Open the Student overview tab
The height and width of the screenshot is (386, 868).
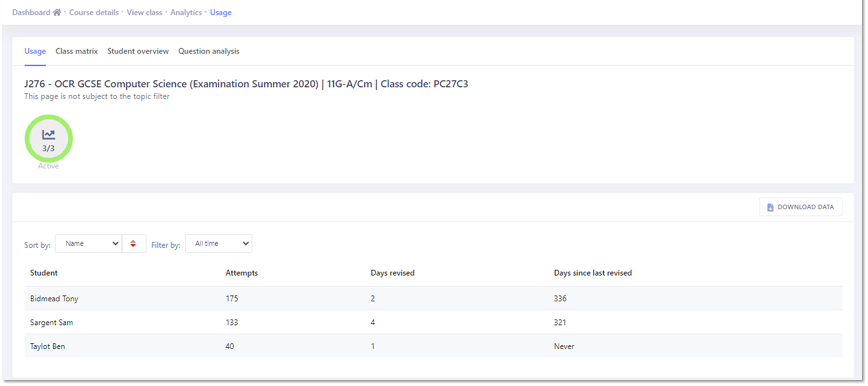click(x=138, y=51)
